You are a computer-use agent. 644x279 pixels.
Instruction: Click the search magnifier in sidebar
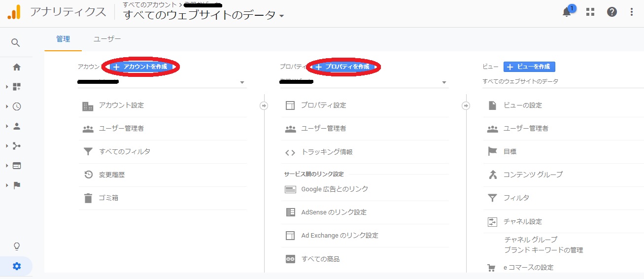coord(16,43)
